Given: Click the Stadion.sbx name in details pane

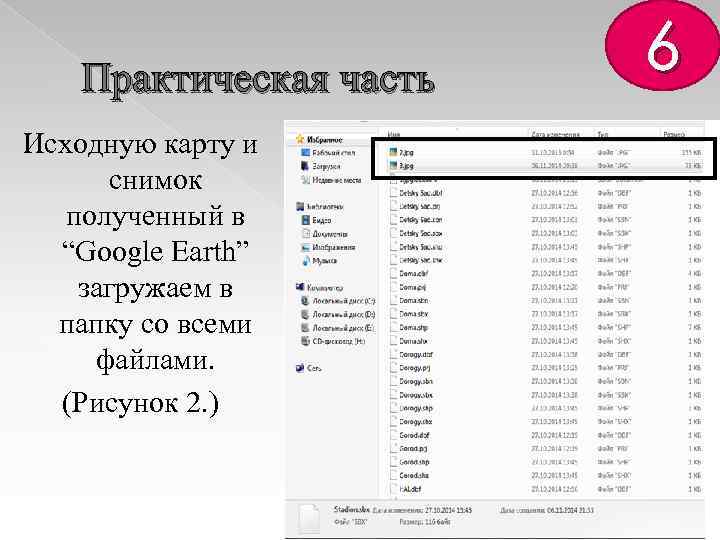Looking at the screenshot, I should (352, 509).
